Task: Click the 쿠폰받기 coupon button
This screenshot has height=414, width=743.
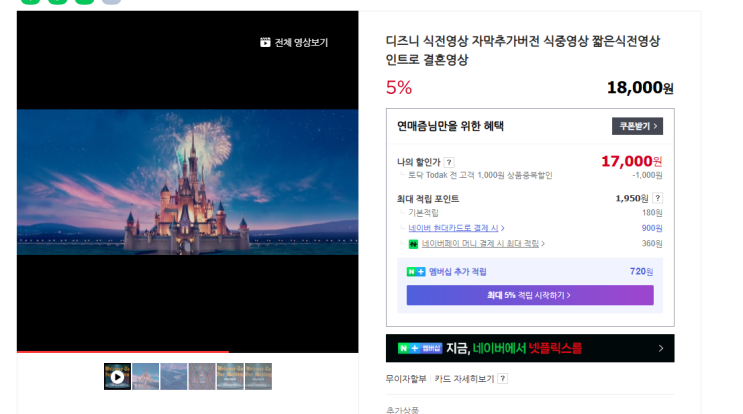Action: click(637, 126)
